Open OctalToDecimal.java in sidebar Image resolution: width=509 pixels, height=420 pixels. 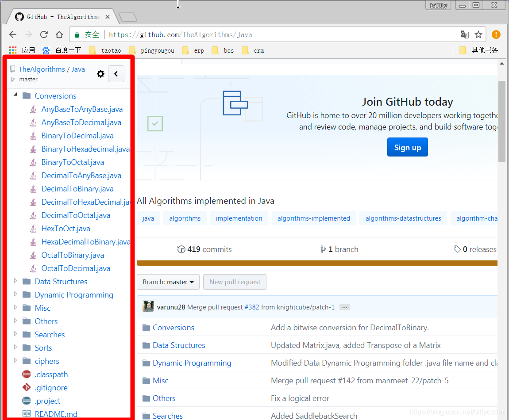point(76,268)
